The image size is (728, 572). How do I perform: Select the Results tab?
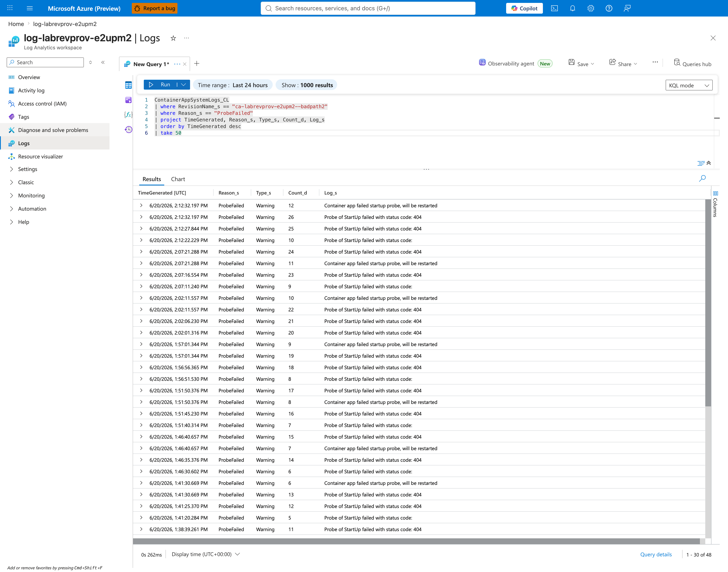point(152,179)
